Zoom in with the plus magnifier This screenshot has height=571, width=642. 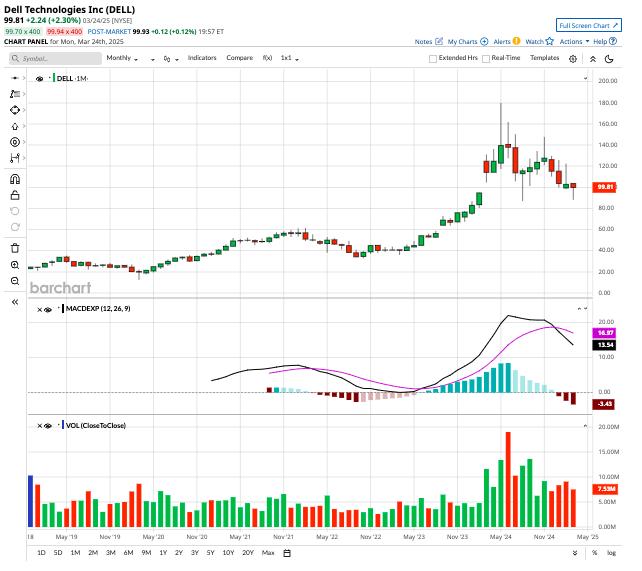15,265
